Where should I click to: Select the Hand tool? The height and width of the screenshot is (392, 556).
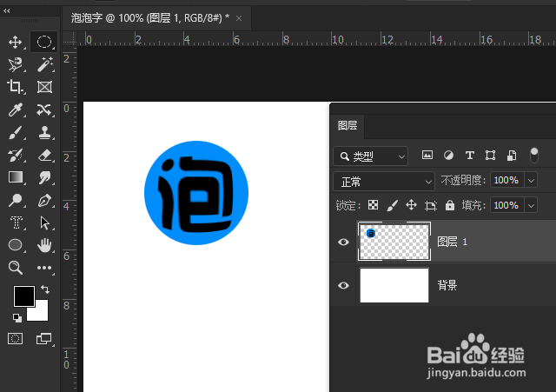click(44, 245)
